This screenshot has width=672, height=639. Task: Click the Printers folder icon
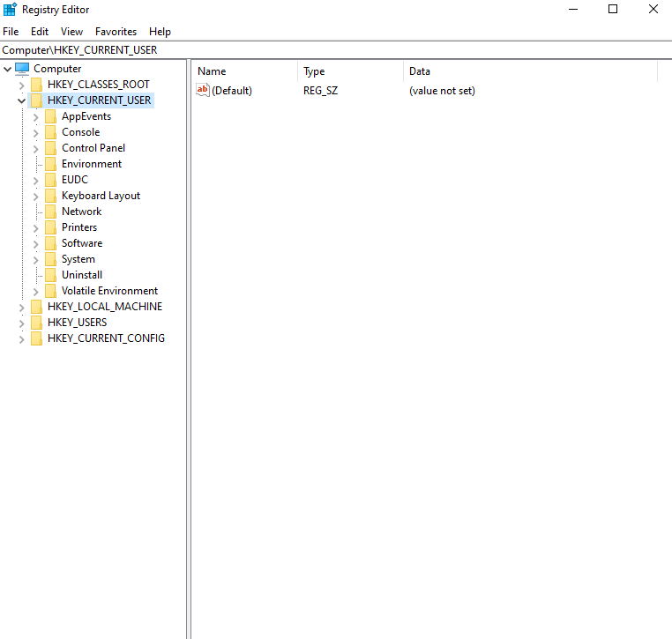pyautogui.click(x=50, y=227)
